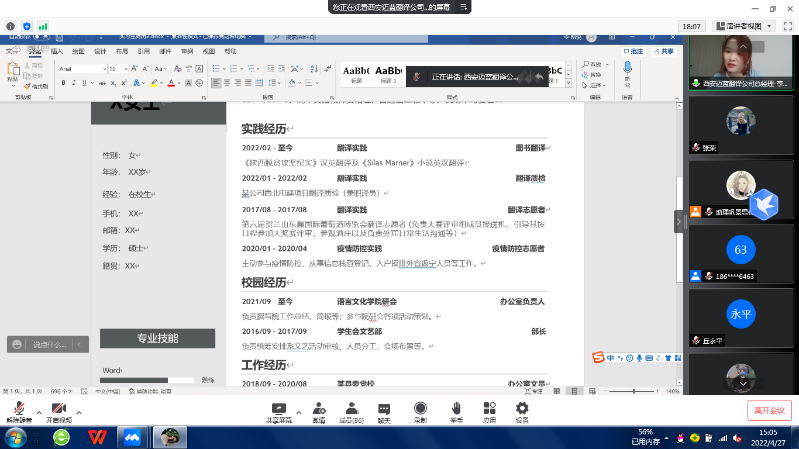Open the File tab in Word
This screenshot has width=799, height=449.
click(x=11, y=51)
